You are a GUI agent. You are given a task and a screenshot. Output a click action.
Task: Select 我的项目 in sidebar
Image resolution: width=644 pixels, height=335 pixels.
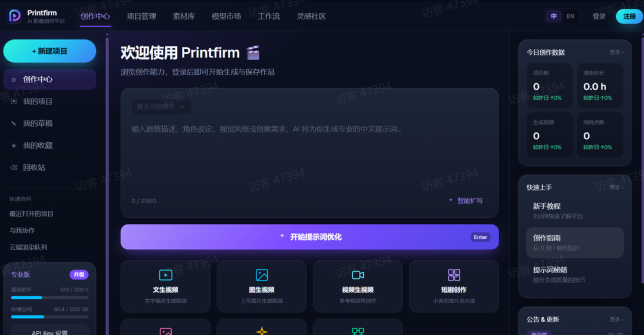49,102
